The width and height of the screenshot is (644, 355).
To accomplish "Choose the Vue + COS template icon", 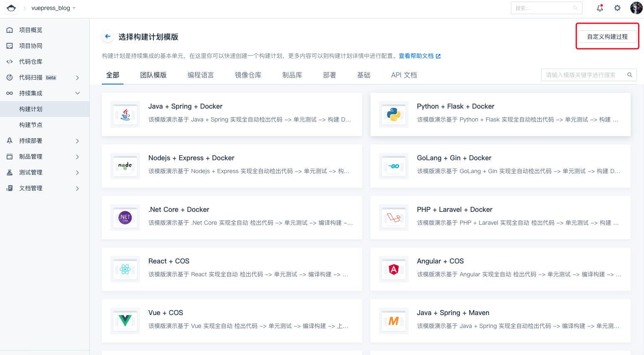I will 125,321.
